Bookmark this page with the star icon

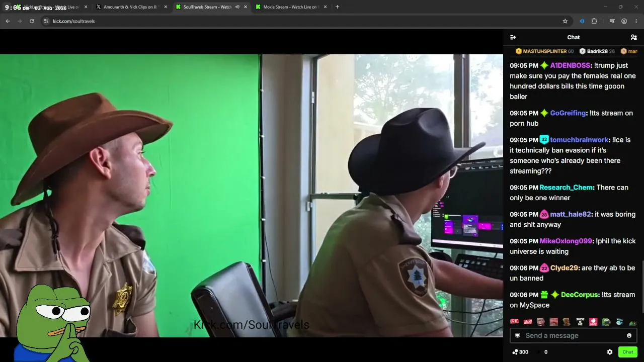[x=565, y=21]
